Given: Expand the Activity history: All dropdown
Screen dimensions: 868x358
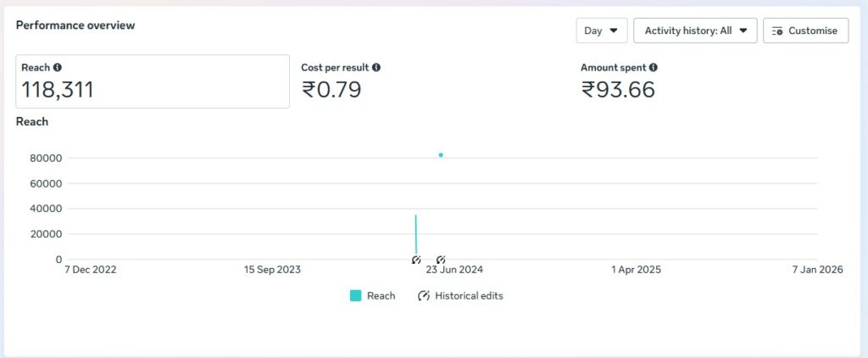Looking at the screenshot, I should 695,31.
